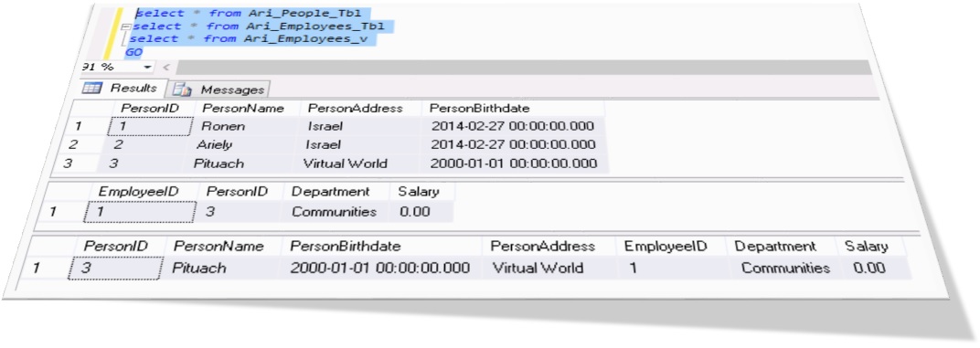
Task: Click the GO statement in editor
Action: point(133,52)
